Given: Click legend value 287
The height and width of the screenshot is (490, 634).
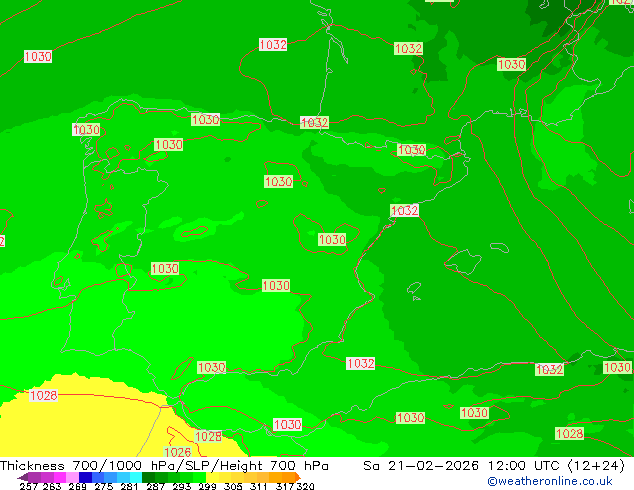Looking at the screenshot, I should (x=155, y=486).
